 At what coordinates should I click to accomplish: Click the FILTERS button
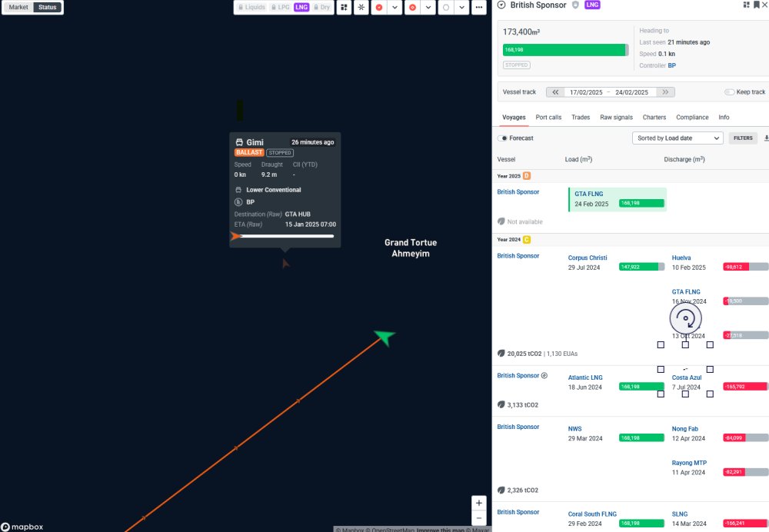(x=743, y=138)
